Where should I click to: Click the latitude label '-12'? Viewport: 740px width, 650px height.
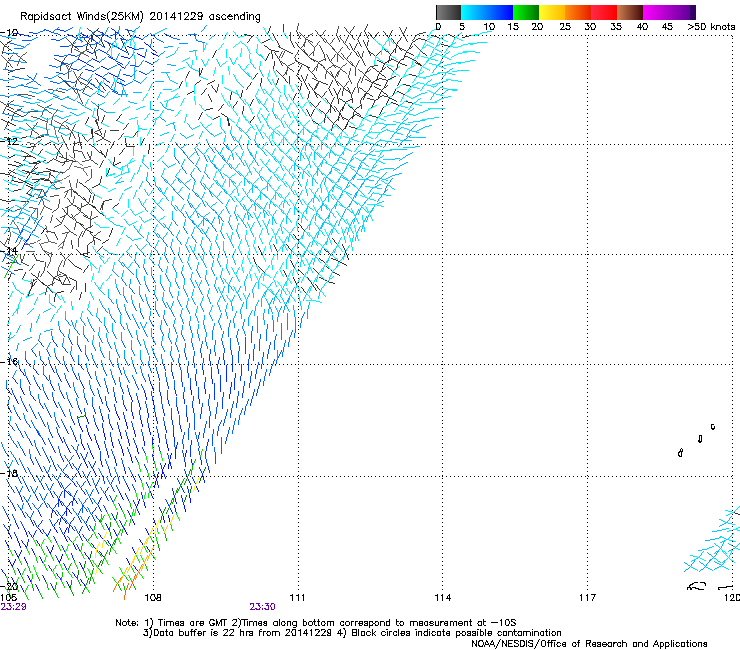[9, 141]
